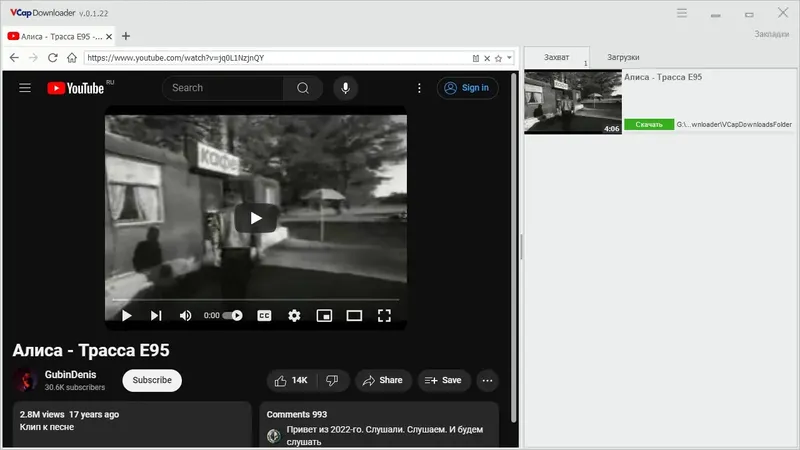The image size is (800, 450).
Task: Click the YouTube search field
Action: (x=223, y=88)
